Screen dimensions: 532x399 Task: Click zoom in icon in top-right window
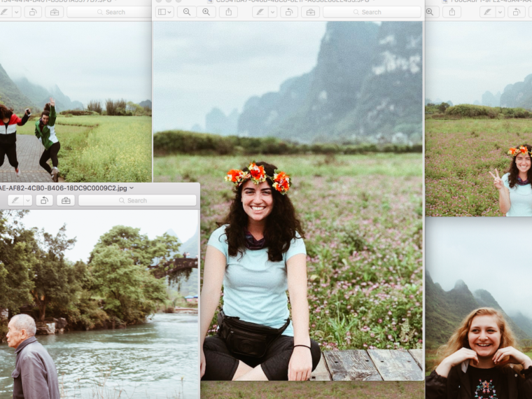(x=430, y=12)
